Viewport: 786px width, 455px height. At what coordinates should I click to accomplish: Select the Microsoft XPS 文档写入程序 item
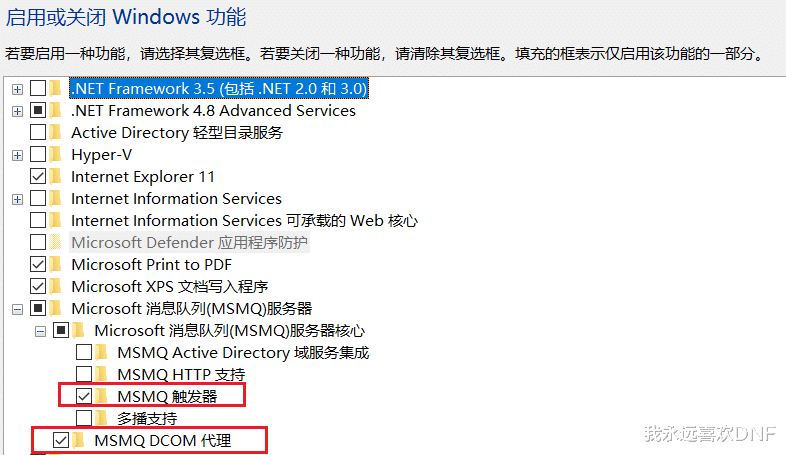(168, 287)
